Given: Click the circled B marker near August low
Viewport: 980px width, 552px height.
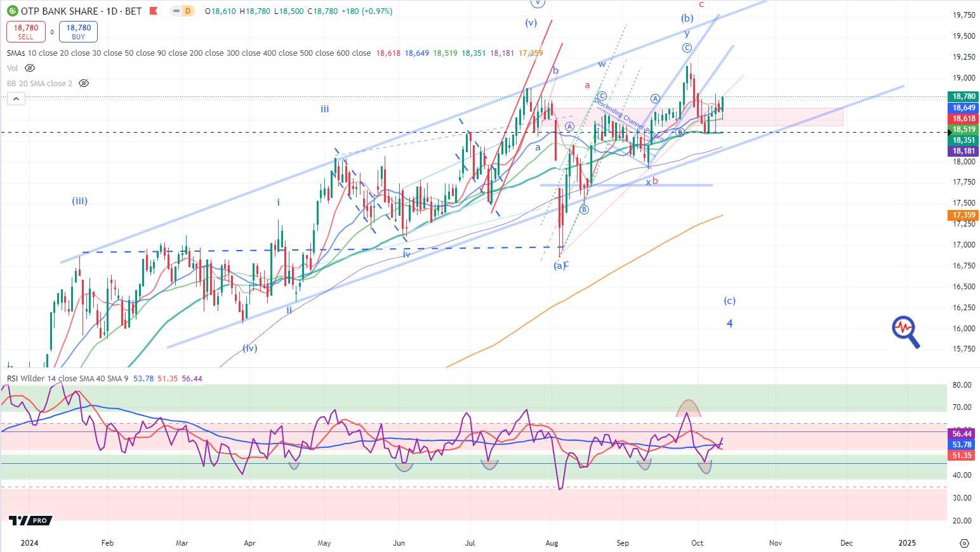Looking at the screenshot, I should coord(584,209).
